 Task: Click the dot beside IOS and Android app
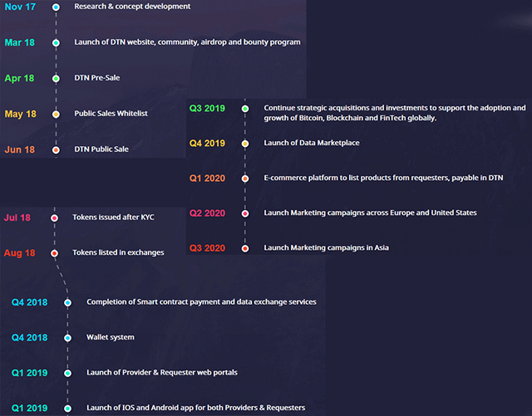pyautogui.click(x=67, y=409)
